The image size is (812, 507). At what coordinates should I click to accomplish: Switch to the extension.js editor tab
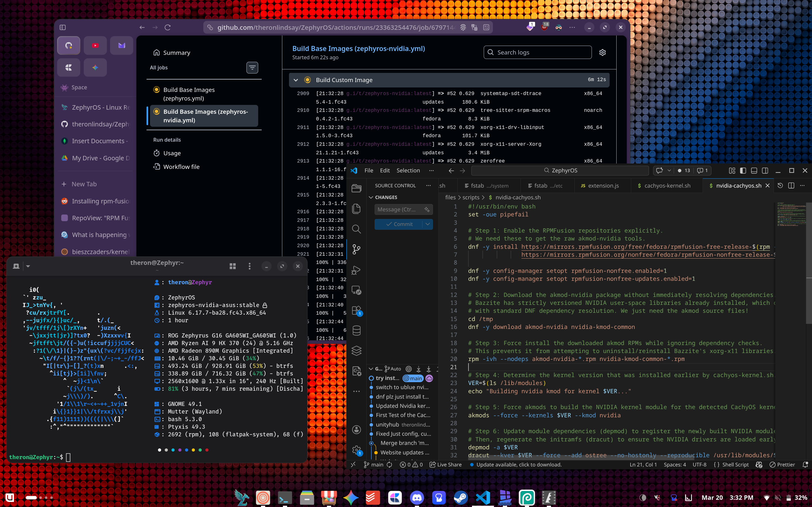point(603,185)
